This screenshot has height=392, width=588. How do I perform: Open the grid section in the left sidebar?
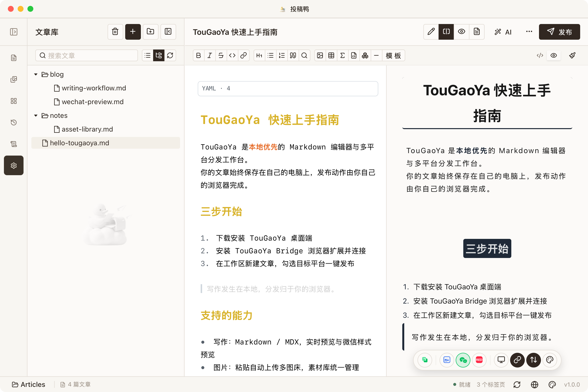tap(14, 101)
